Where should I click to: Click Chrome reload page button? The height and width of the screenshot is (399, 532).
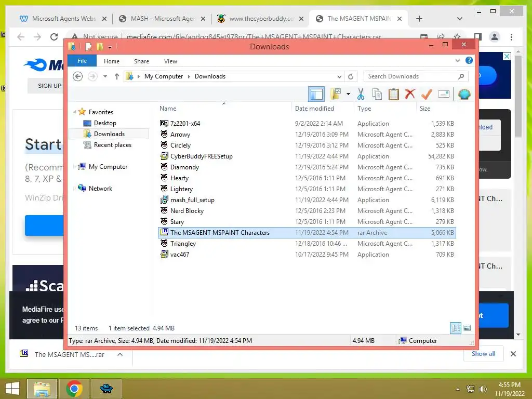click(54, 37)
